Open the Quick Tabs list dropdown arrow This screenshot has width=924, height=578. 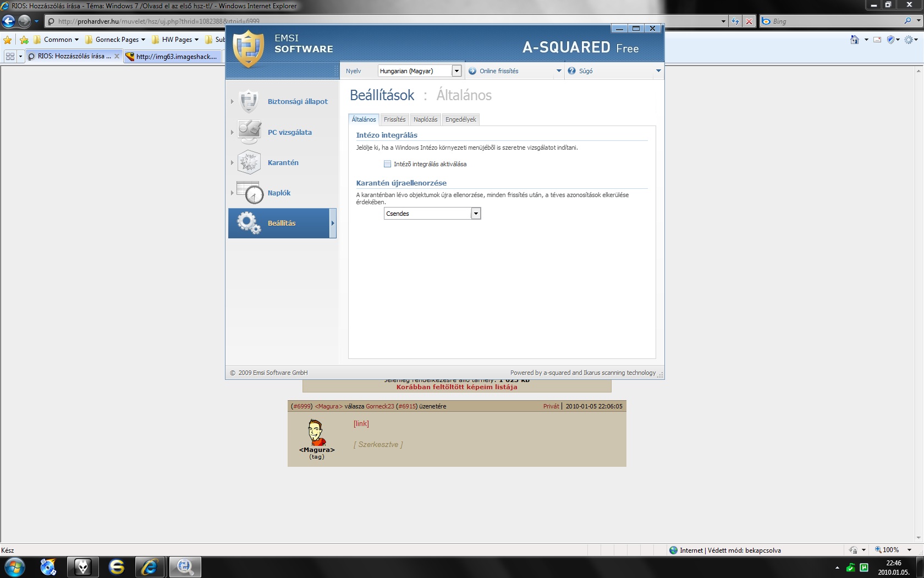[x=20, y=56]
